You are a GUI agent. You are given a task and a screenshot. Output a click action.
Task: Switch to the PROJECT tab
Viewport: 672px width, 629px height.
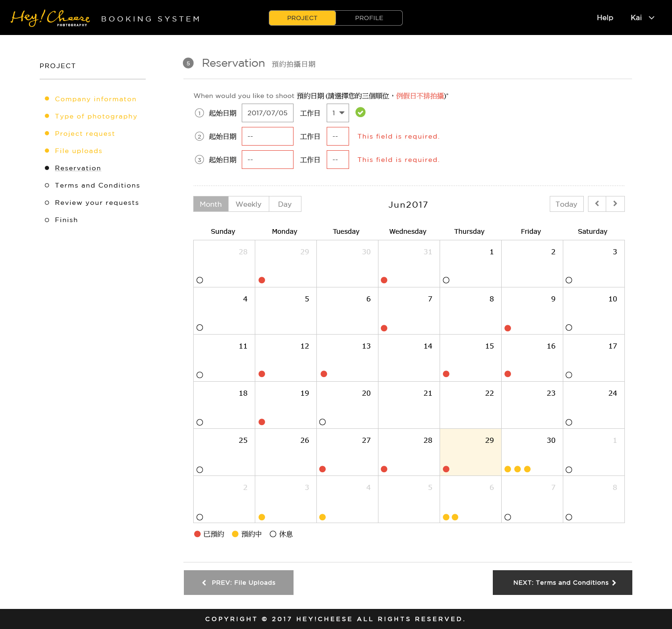(x=302, y=18)
